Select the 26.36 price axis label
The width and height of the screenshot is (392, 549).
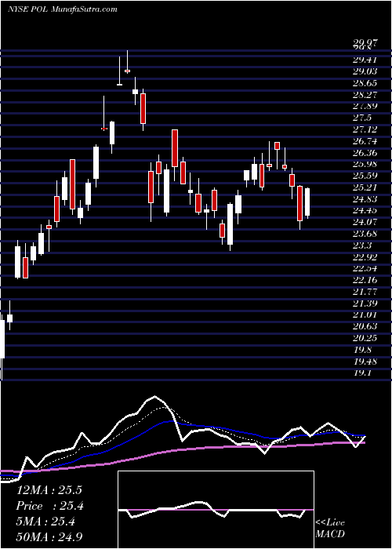[x=365, y=152]
